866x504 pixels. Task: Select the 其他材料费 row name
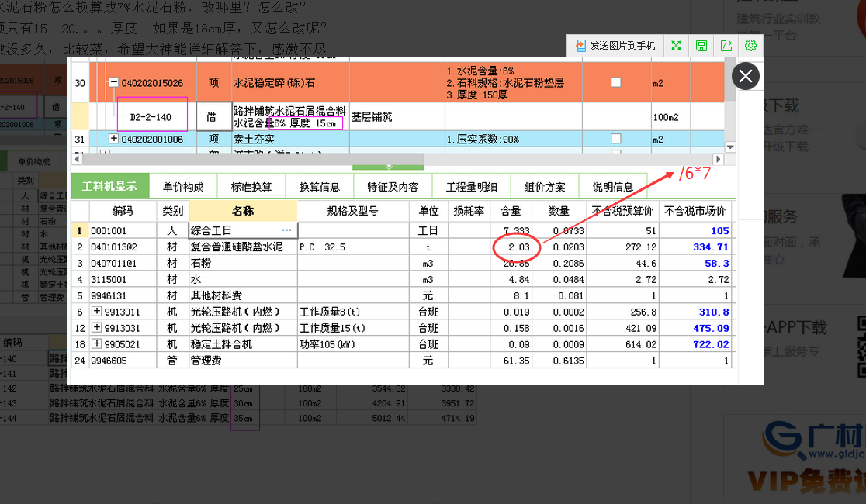click(x=243, y=295)
